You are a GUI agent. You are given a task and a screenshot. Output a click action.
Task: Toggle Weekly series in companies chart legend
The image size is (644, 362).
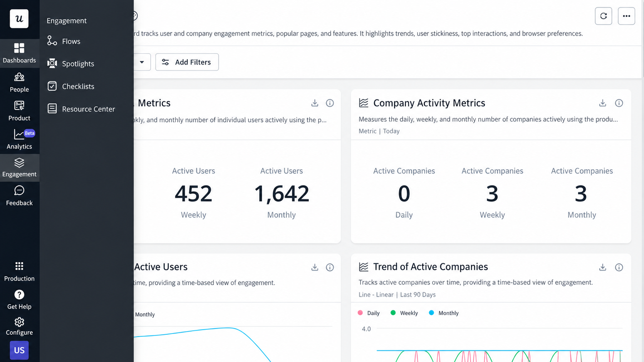point(404,313)
